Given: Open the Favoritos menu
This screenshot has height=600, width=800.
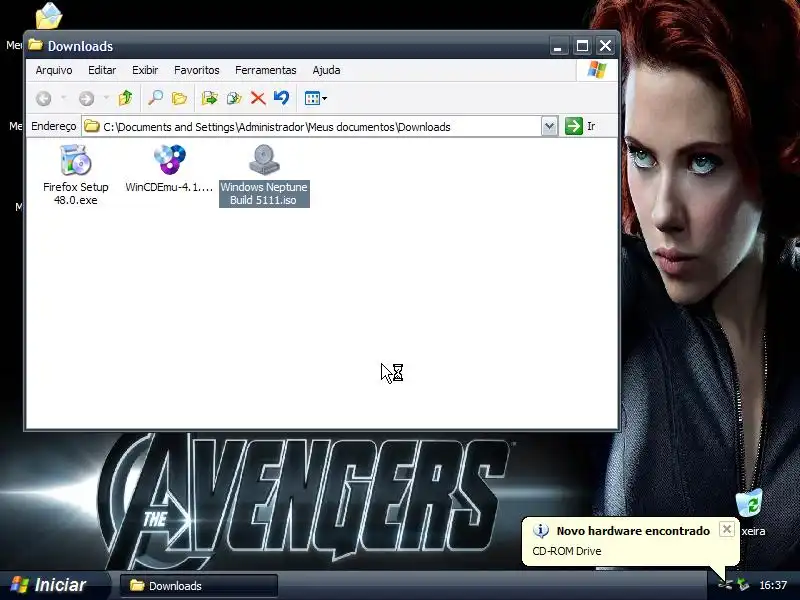Looking at the screenshot, I should [x=196, y=70].
